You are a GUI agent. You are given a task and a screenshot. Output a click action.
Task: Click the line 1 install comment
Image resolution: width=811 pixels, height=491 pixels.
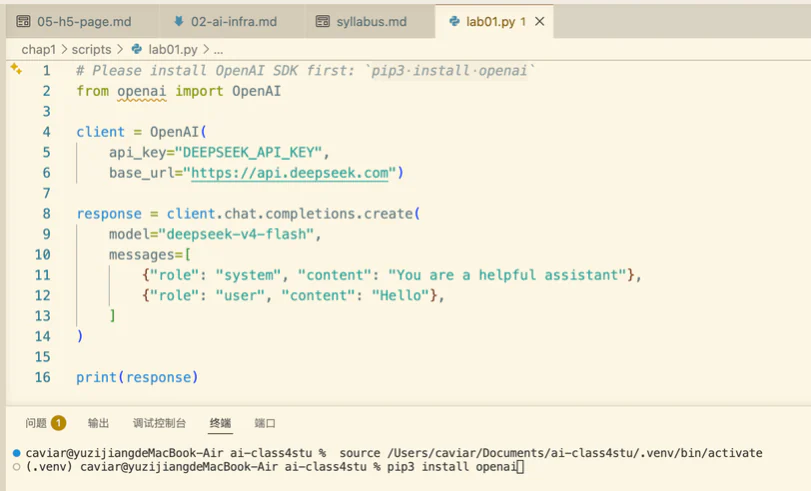tap(305, 70)
